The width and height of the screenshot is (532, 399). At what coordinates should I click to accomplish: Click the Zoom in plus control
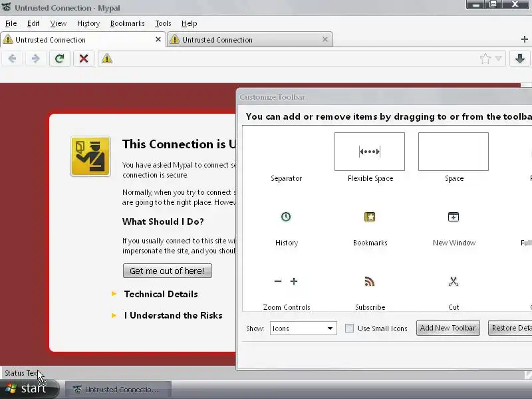(x=294, y=281)
